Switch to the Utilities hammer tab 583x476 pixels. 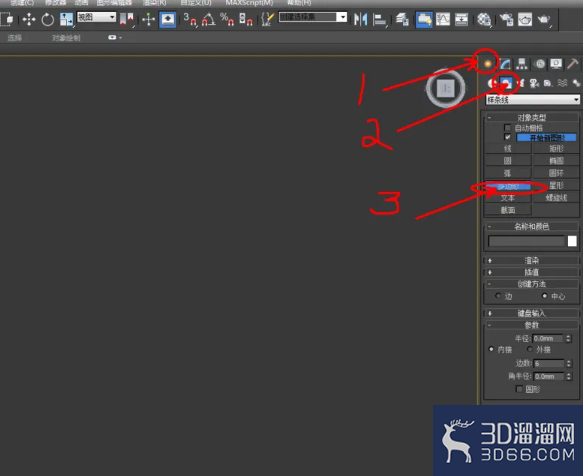pyautogui.click(x=573, y=64)
